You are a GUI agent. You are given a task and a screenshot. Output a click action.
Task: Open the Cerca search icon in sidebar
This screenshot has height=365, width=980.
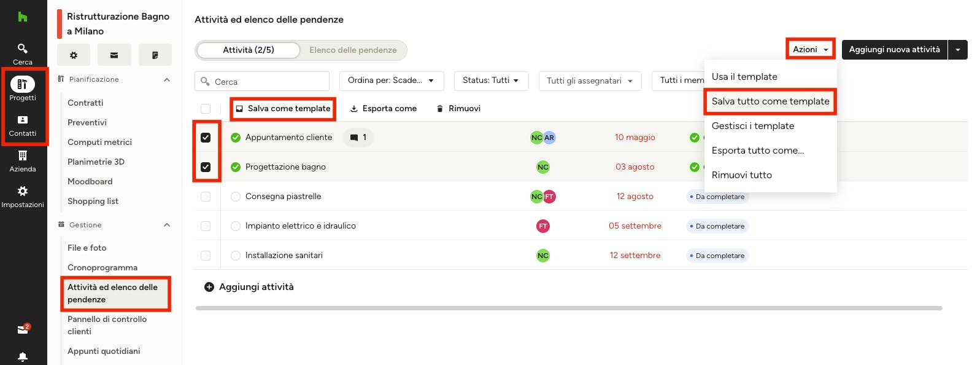point(23,49)
